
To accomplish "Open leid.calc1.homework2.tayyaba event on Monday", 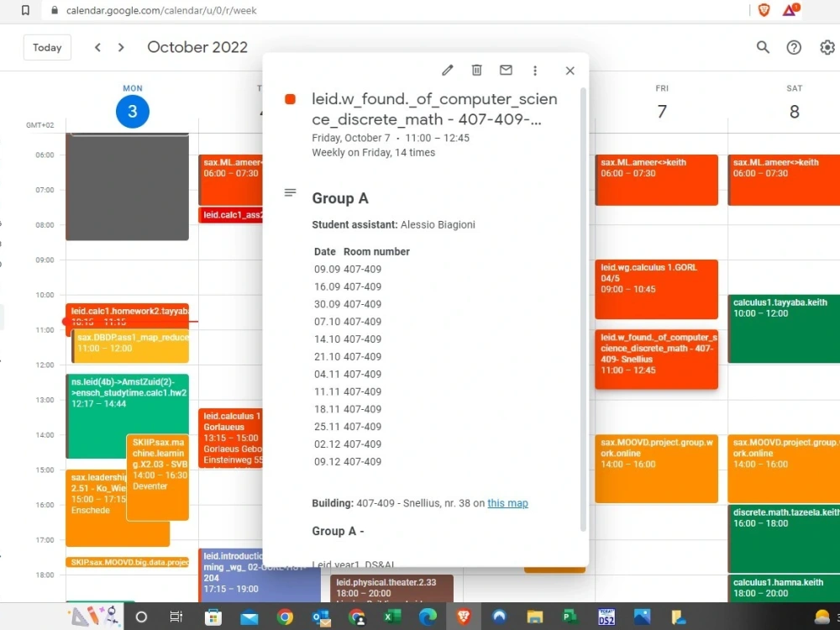I will click(x=129, y=312).
